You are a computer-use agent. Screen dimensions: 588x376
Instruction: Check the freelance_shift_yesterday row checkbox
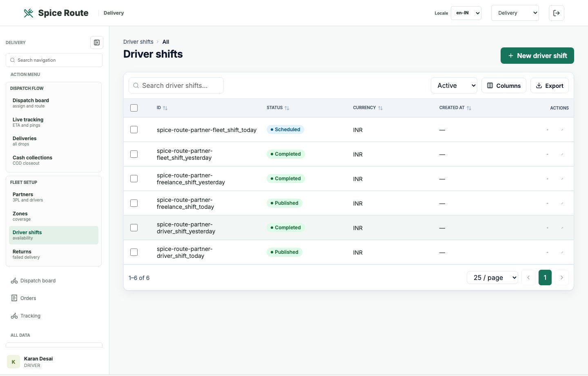(x=134, y=179)
